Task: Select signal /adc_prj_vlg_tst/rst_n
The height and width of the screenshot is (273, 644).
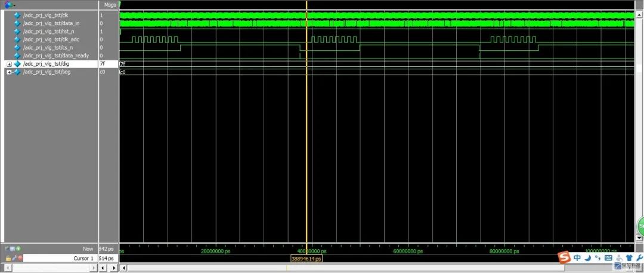Action: (x=48, y=31)
